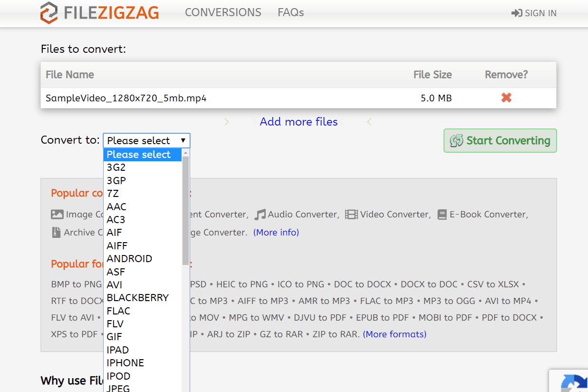Open the (More formats) link
Image resolution: width=588 pixels, height=392 pixels.
click(x=395, y=334)
